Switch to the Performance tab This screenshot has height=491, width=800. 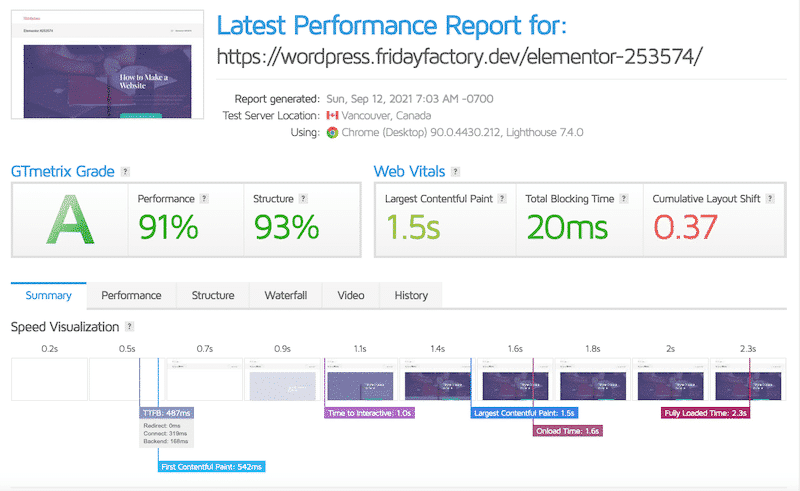click(x=131, y=295)
